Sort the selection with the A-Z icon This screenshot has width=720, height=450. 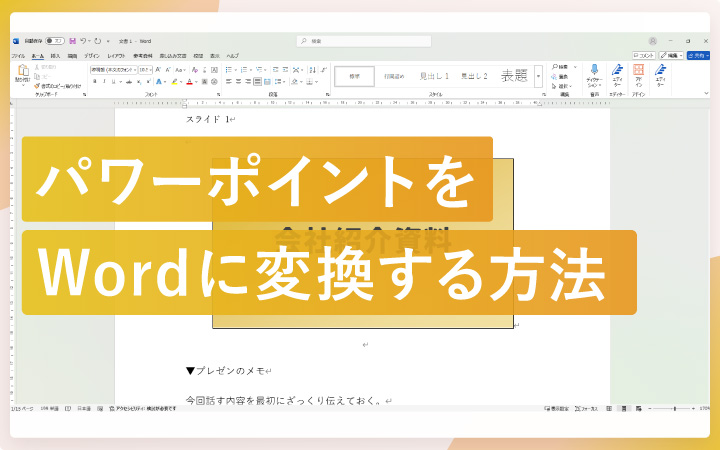tap(312, 70)
